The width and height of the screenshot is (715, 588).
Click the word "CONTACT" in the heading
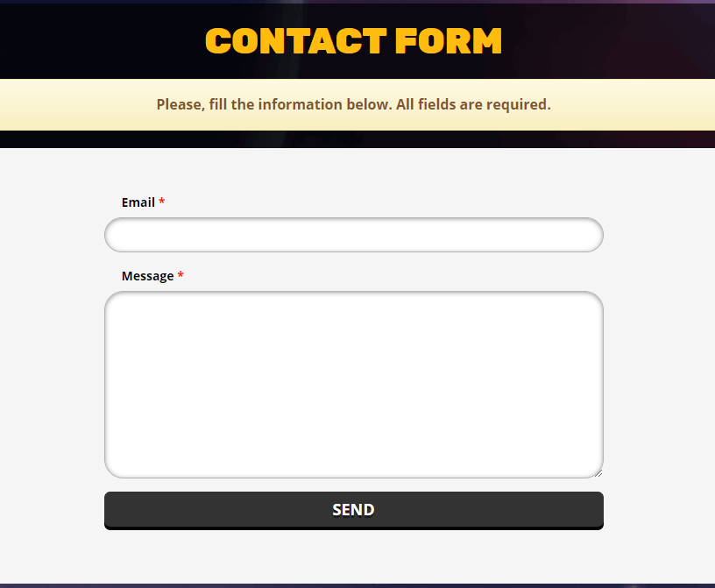point(295,41)
